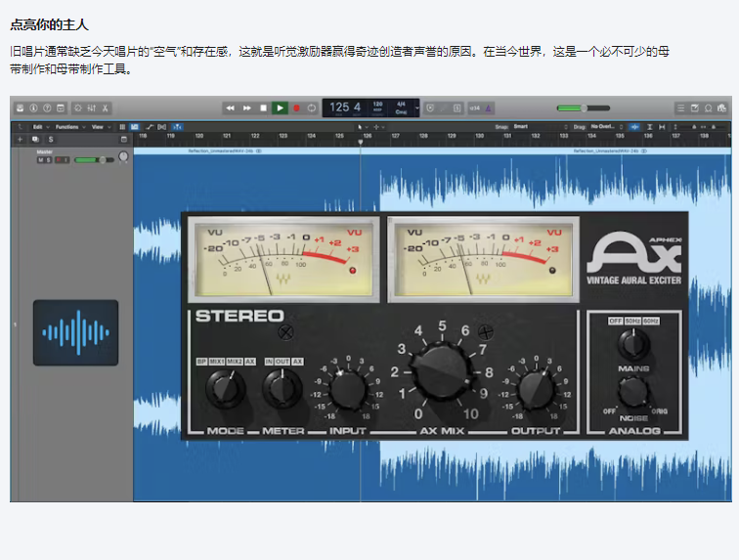Click the METER selector knob
The height and width of the screenshot is (560, 739).
[283, 389]
